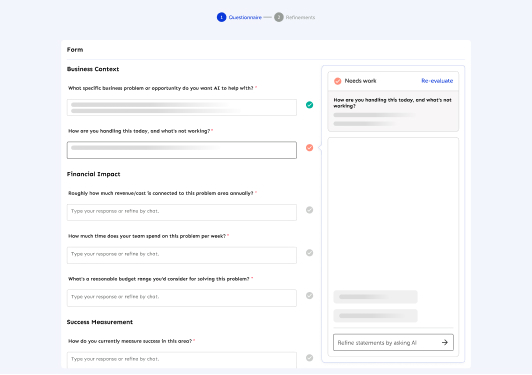Send refinement with the arrow button

click(445, 342)
